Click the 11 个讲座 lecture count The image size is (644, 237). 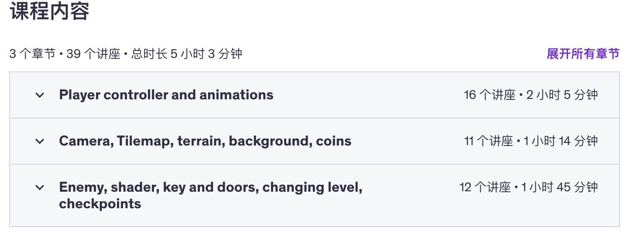point(488,141)
